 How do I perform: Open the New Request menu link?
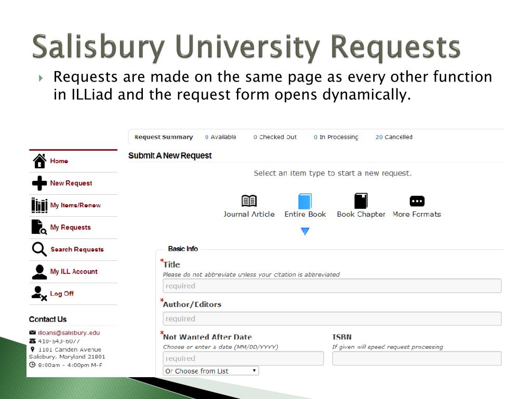pos(71,183)
